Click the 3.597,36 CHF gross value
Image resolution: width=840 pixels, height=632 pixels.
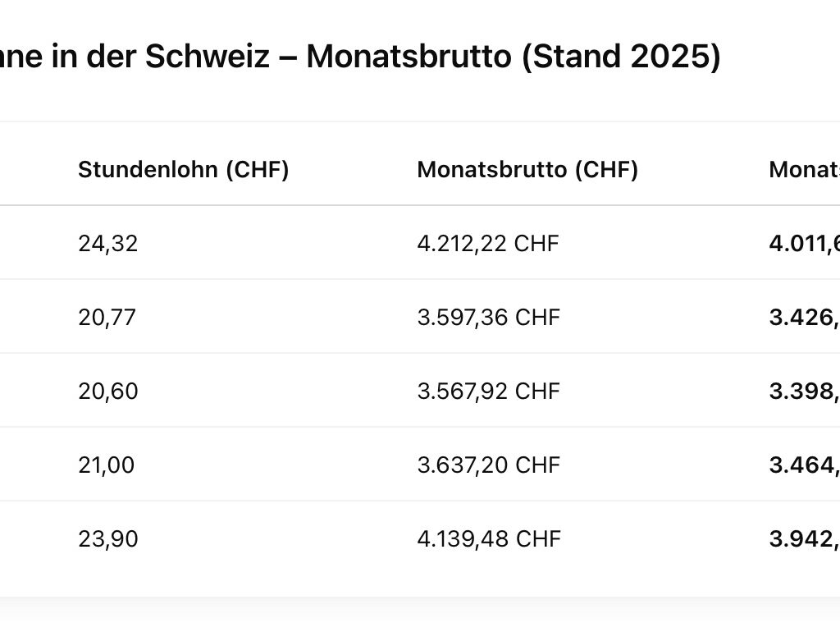(489, 318)
